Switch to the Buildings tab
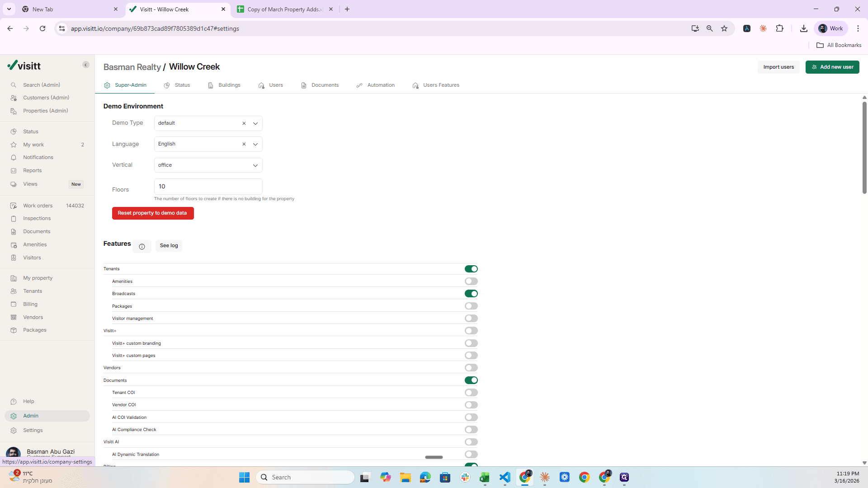This screenshot has height=488, width=868. 224,85
